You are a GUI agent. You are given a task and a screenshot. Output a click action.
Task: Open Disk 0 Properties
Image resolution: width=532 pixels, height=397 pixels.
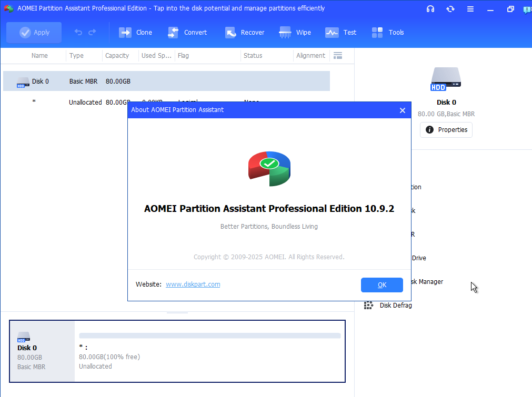(446, 130)
